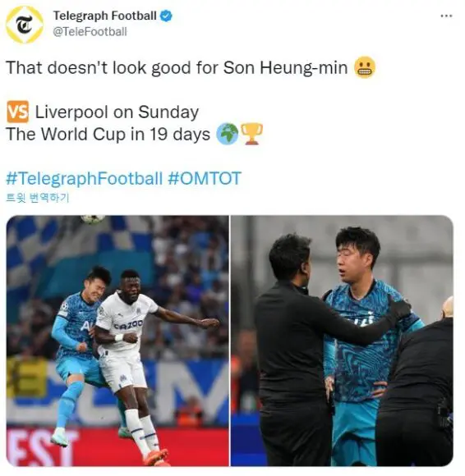Open the right photo of injured Son
The image size is (465, 476).
click(342, 341)
